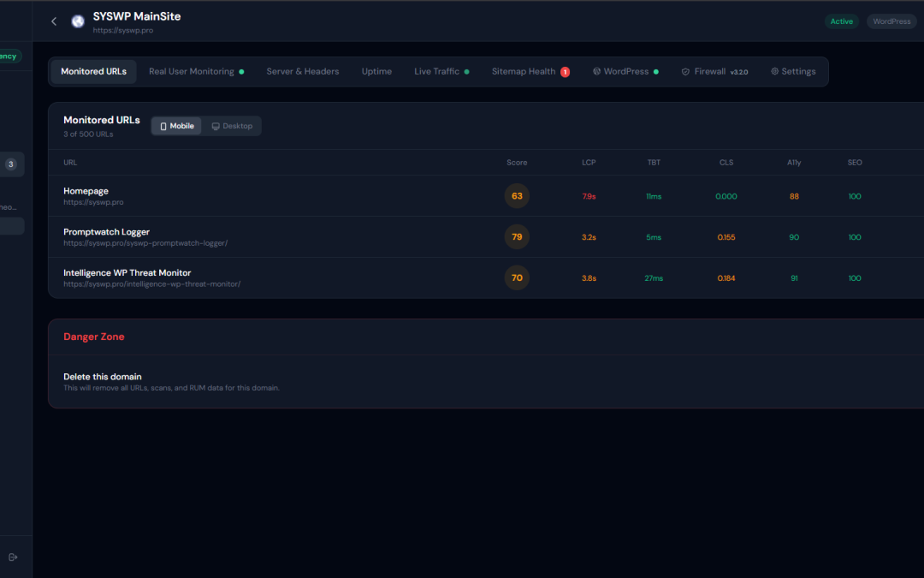
Task: Click the WordPress platform badge in header
Action: [x=891, y=21]
